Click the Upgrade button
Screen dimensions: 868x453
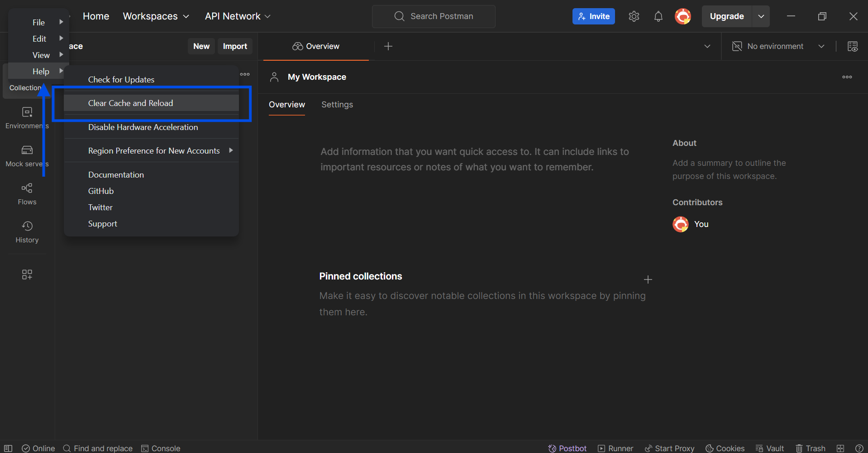pos(727,16)
